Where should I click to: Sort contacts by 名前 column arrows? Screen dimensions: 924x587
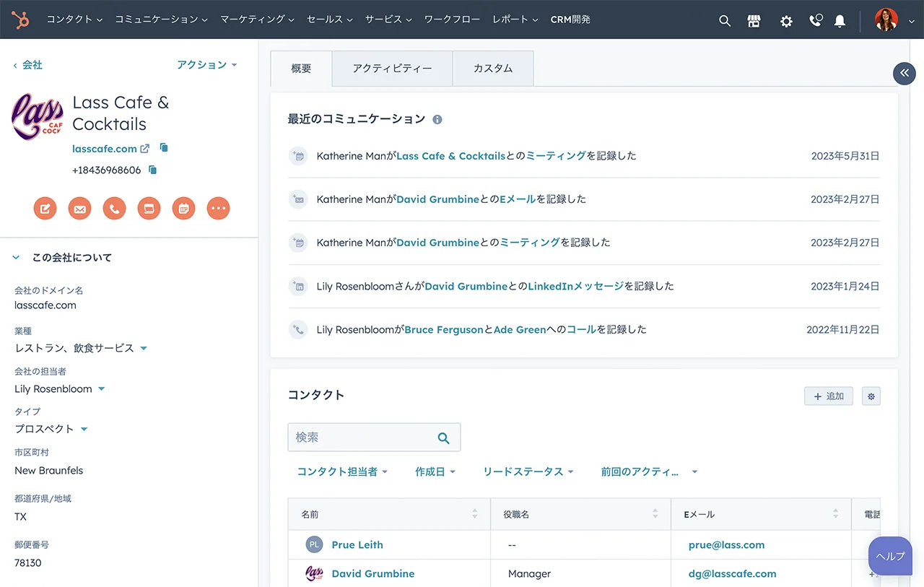click(x=474, y=514)
